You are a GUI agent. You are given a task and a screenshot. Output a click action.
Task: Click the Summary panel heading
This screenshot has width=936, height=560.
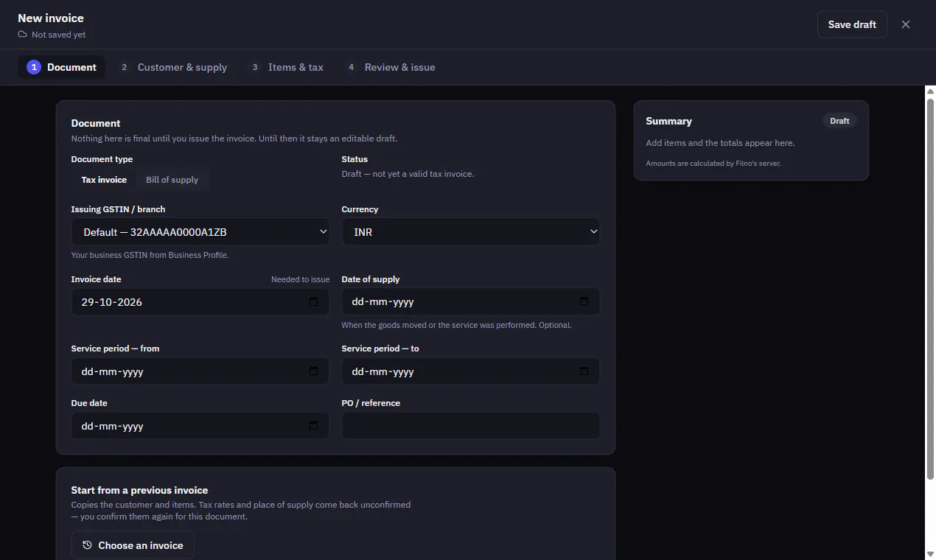tap(669, 121)
